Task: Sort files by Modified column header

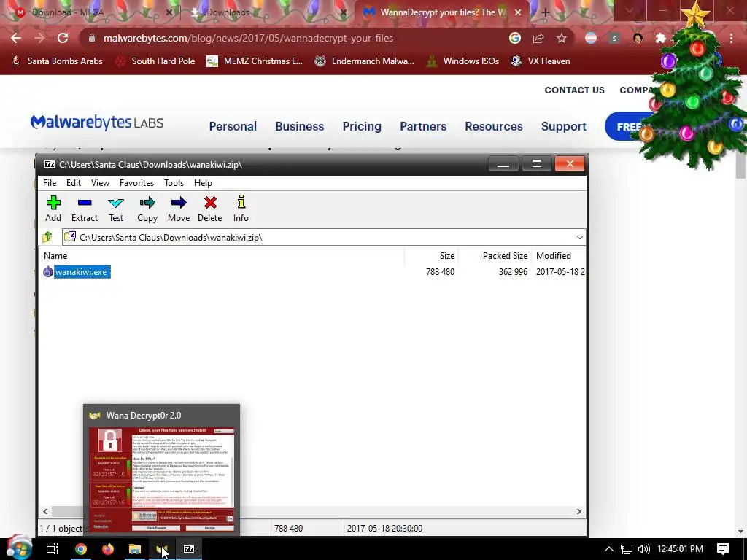Action: coord(558,256)
